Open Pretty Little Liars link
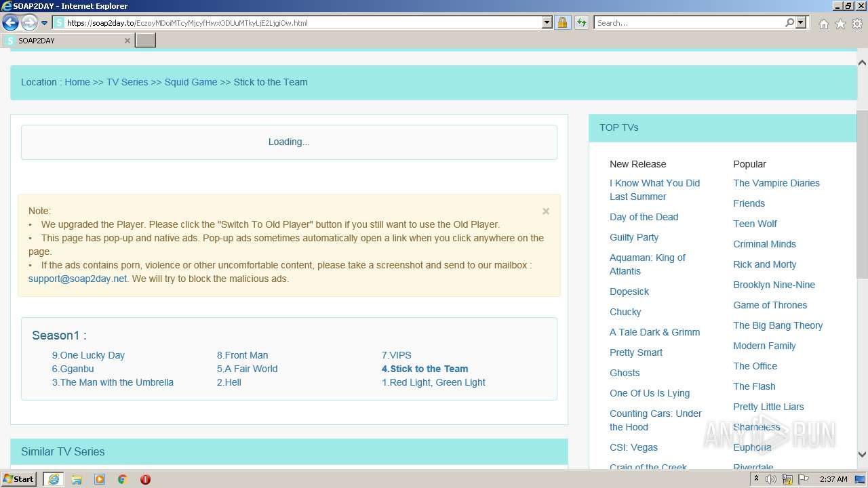 (x=768, y=407)
